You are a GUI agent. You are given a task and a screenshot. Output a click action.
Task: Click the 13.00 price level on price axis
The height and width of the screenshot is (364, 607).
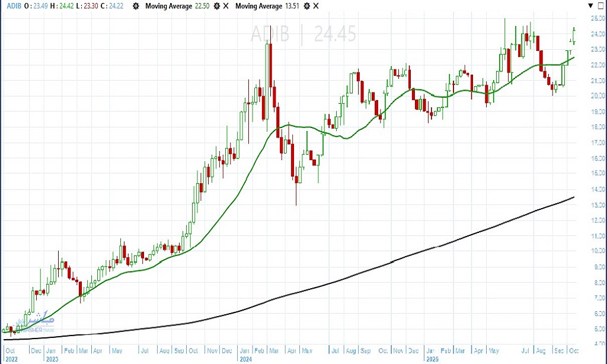click(596, 205)
